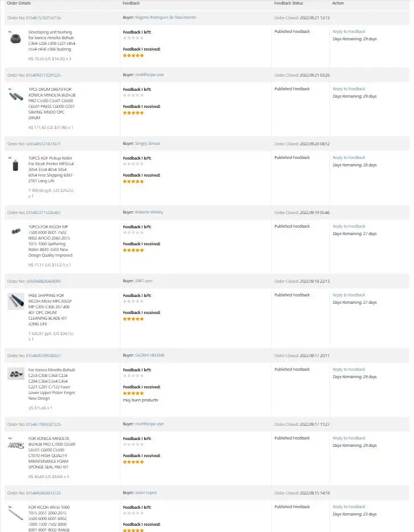Open buyer Roberto Wesley's profile link
414x532 pixels.
pyautogui.click(x=149, y=212)
